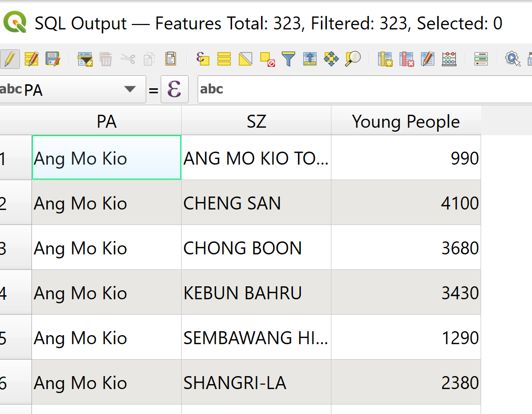
Task: Deselect all features
Action: click(x=267, y=59)
